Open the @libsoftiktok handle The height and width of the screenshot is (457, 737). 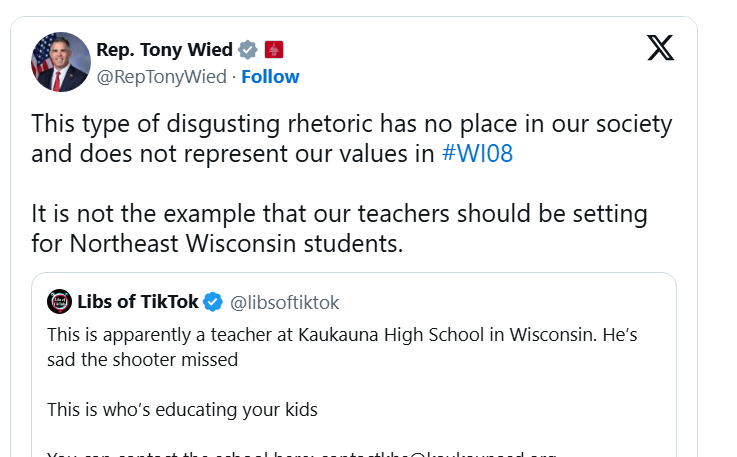pos(285,302)
